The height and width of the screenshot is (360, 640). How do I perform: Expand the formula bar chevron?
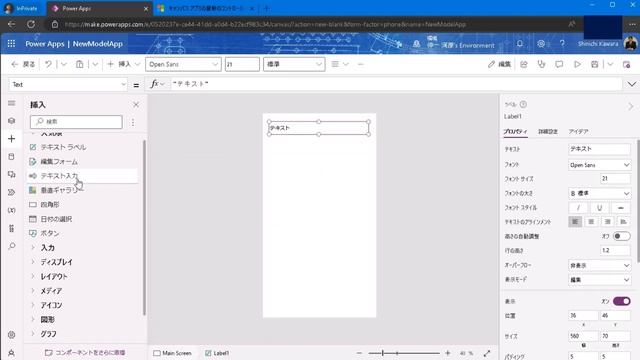(631, 84)
